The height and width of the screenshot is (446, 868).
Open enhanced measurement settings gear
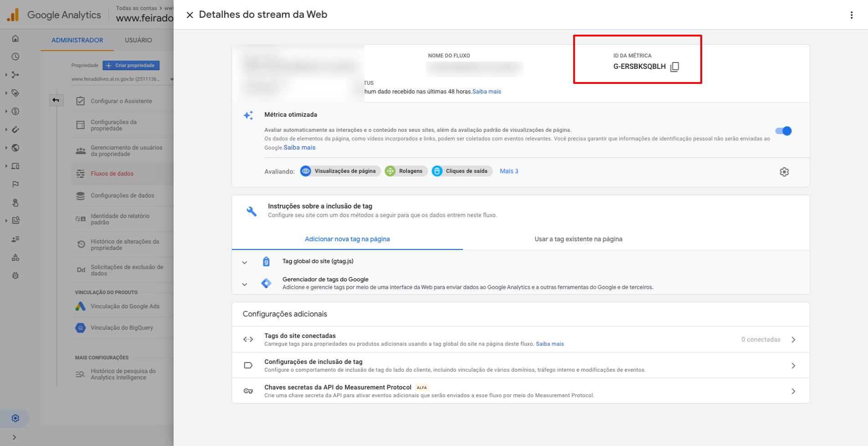point(784,172)
